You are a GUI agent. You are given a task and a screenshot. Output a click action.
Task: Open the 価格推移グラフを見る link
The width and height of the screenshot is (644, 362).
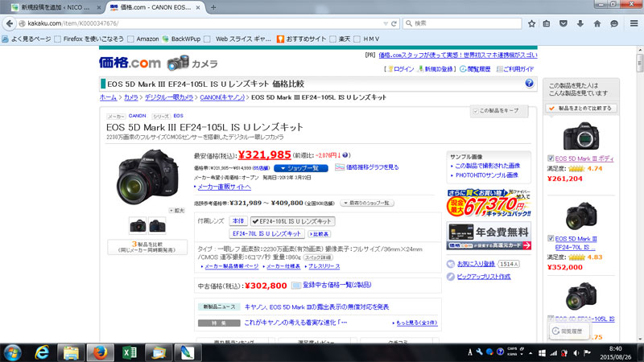tap(372, 167)
